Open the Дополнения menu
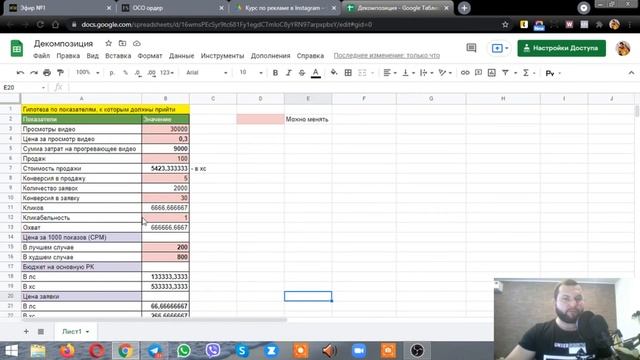The image size is (640, 360). [271, 56]
